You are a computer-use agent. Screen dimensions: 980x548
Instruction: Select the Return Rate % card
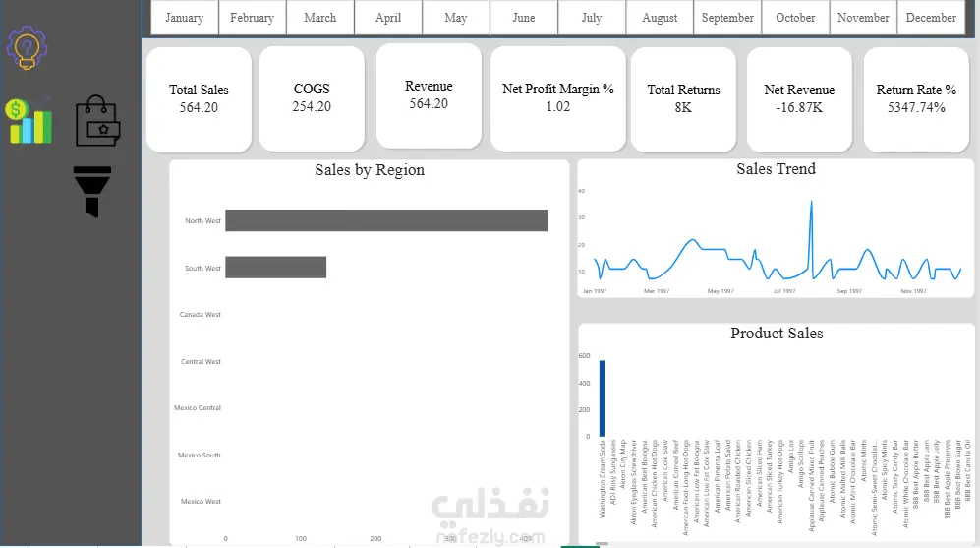(916, 98)
